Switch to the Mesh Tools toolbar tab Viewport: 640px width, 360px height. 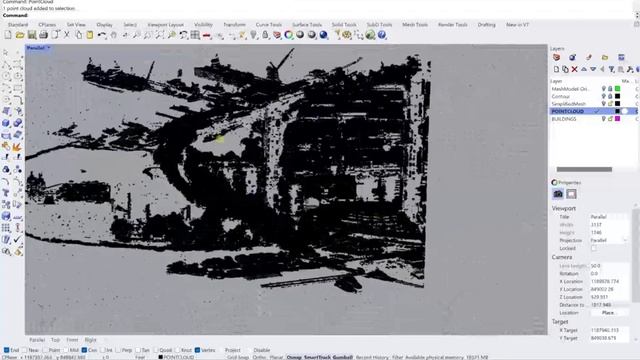coord(415,25)
